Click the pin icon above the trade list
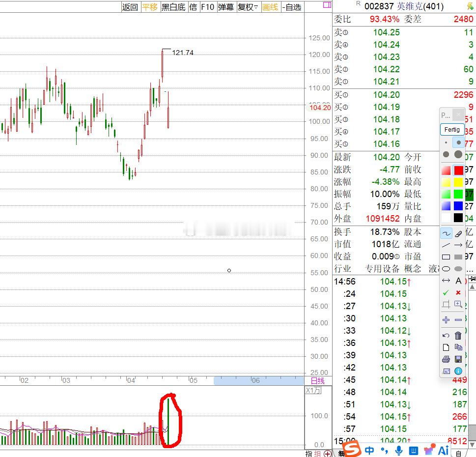Image resolution: width=476 pixels, height=457 pixels. (473, 278)
